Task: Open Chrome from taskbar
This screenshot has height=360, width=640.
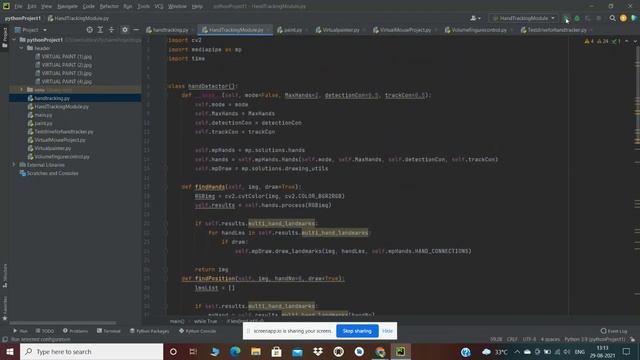Action: point(380,352)
